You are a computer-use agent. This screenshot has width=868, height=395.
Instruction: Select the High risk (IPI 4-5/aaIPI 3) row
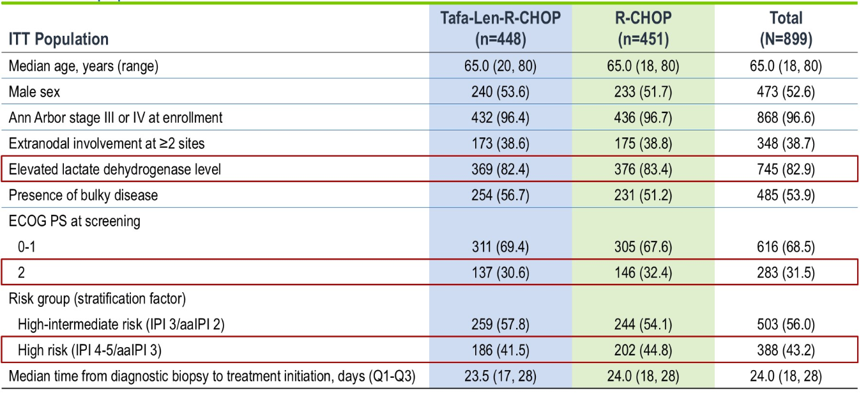click(429, 350)
